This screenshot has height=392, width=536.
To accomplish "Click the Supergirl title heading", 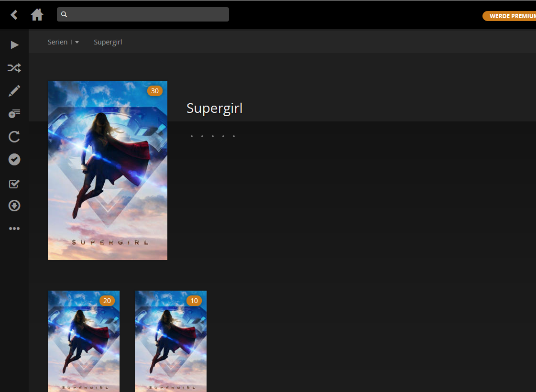I will pyautogui.click(x=214, y=109).
